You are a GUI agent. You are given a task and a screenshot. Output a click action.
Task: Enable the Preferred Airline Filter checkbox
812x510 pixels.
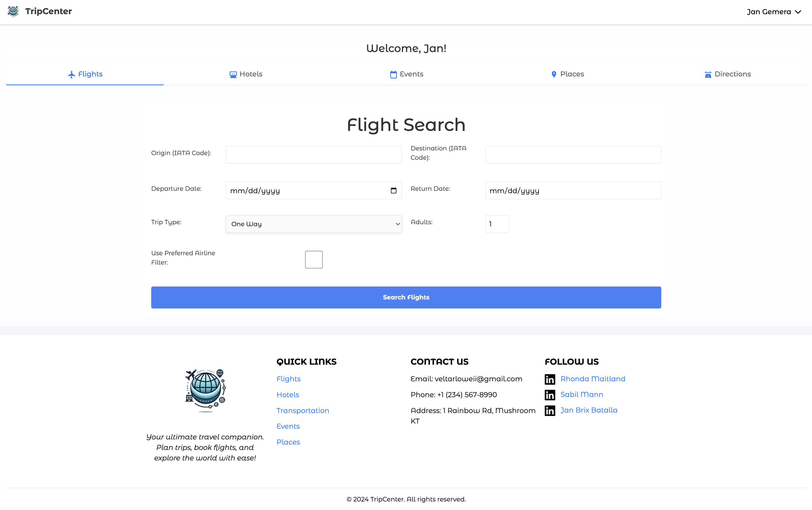(x=314, y=259)
